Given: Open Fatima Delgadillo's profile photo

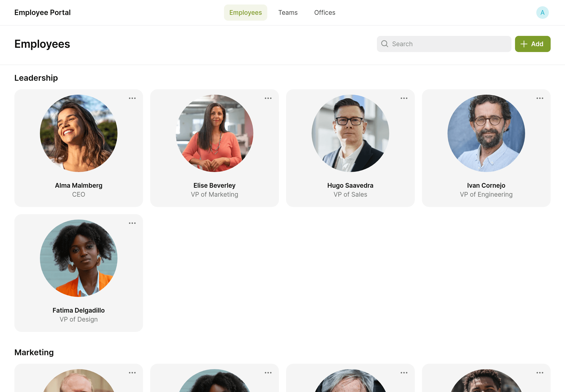Looking at the screenshot, I should [78, 258].
